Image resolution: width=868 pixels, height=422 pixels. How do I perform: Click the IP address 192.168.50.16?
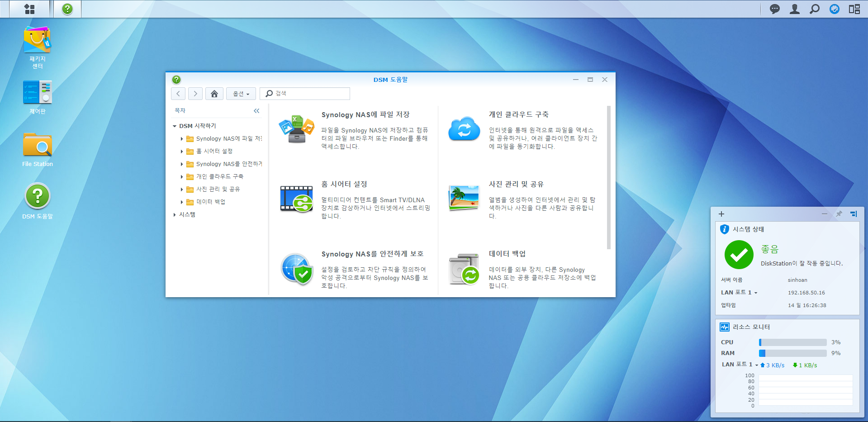click(x=806, y=293)
